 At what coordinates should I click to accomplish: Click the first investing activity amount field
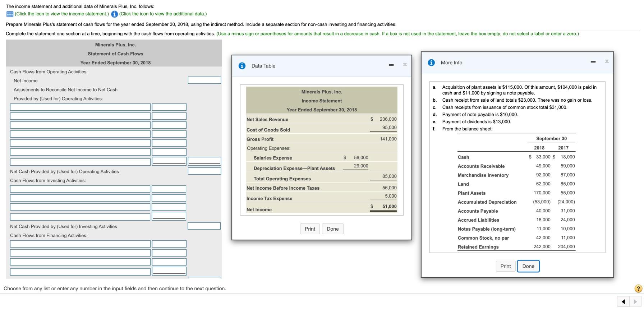(x=169, y=189)
